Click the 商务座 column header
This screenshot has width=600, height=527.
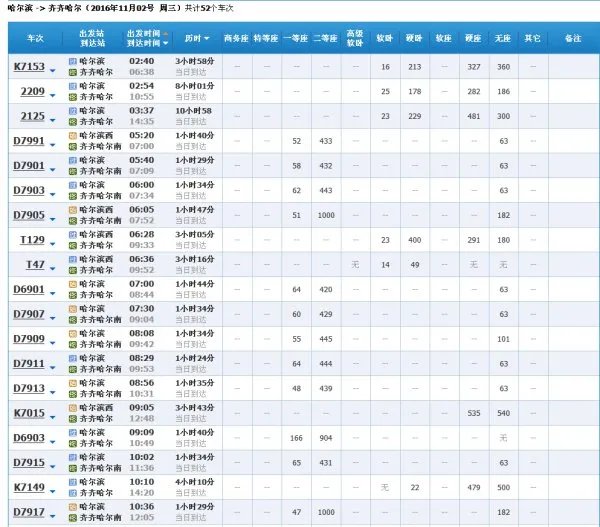point(236,38)
